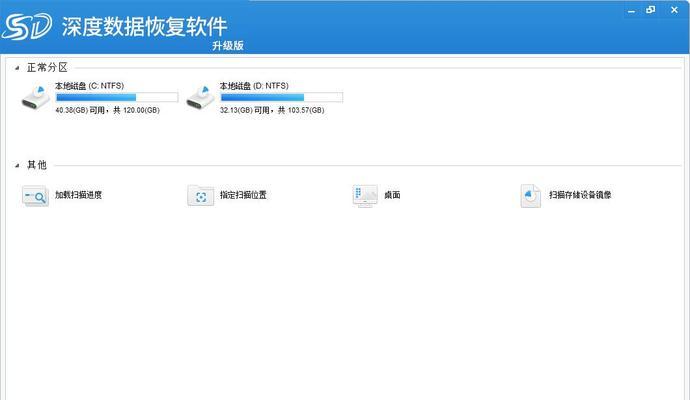The width and height of the screenshot is (690, 400).
Task: Click the D: drive usage bar
Action: tap(281, 97)
